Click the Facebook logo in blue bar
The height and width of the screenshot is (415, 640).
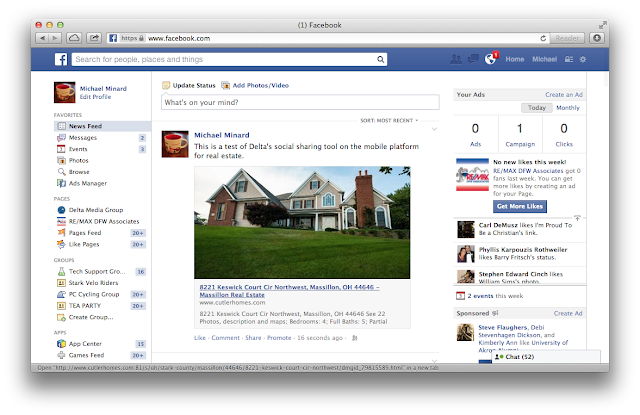point(61,59)
